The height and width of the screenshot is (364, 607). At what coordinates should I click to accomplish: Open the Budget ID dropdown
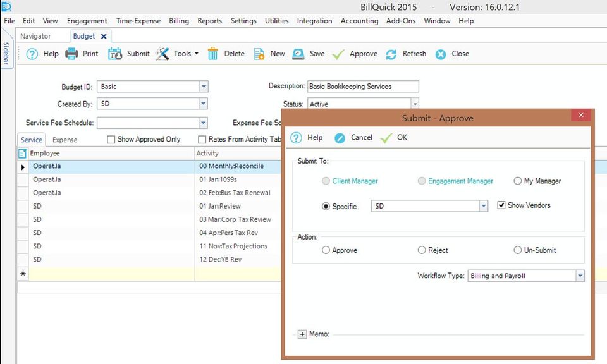[x=204, y=87]
